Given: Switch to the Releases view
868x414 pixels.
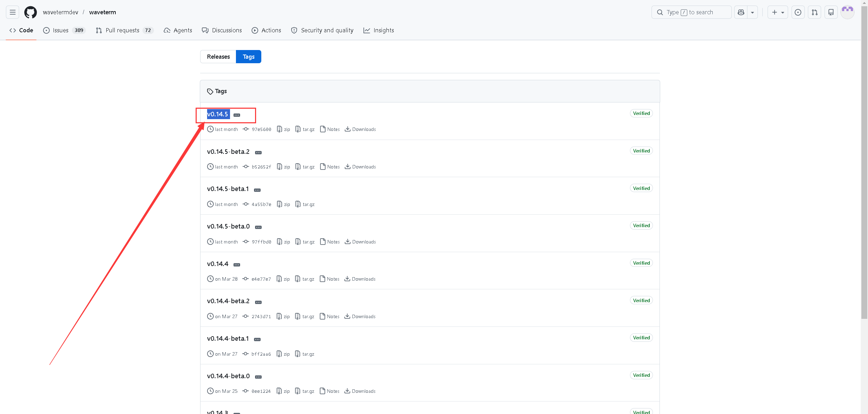Looking at the screenshot, I should coord(218,57).
